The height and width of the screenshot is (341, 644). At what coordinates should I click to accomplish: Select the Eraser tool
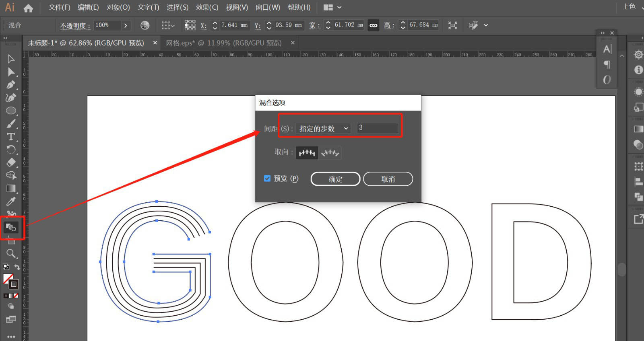11,162
